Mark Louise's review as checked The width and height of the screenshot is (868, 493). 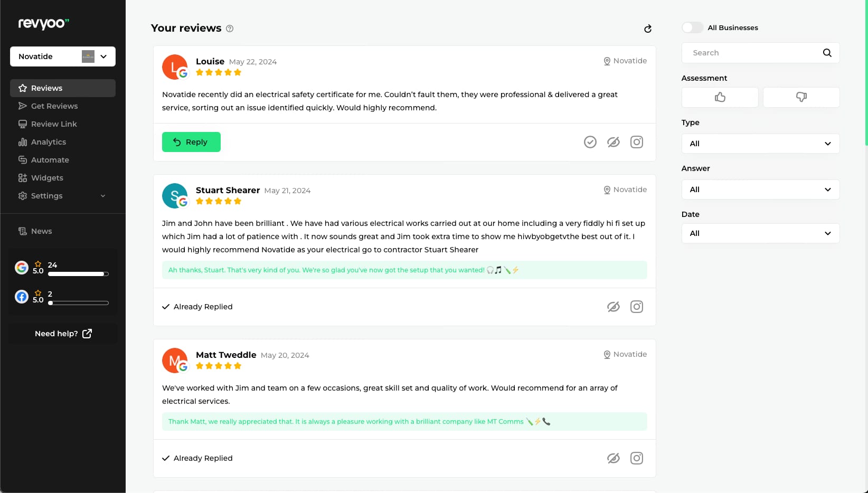(590, 142)
